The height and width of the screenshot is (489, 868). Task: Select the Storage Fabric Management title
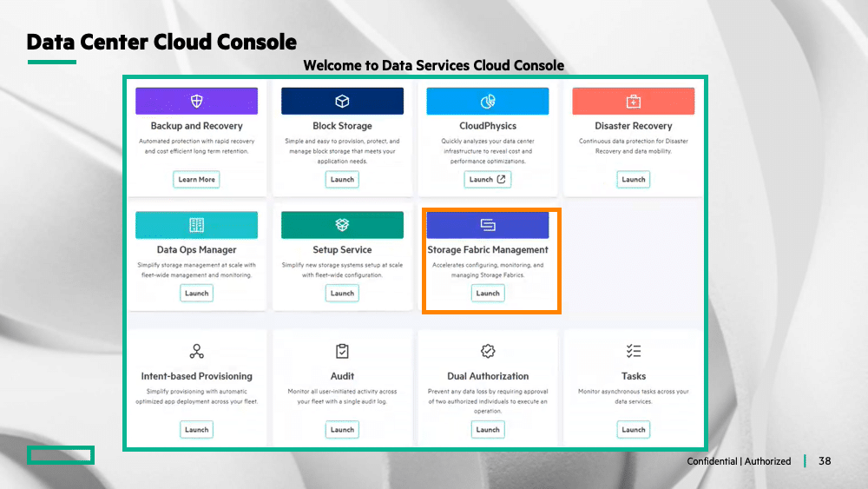(x=488, y=250)
